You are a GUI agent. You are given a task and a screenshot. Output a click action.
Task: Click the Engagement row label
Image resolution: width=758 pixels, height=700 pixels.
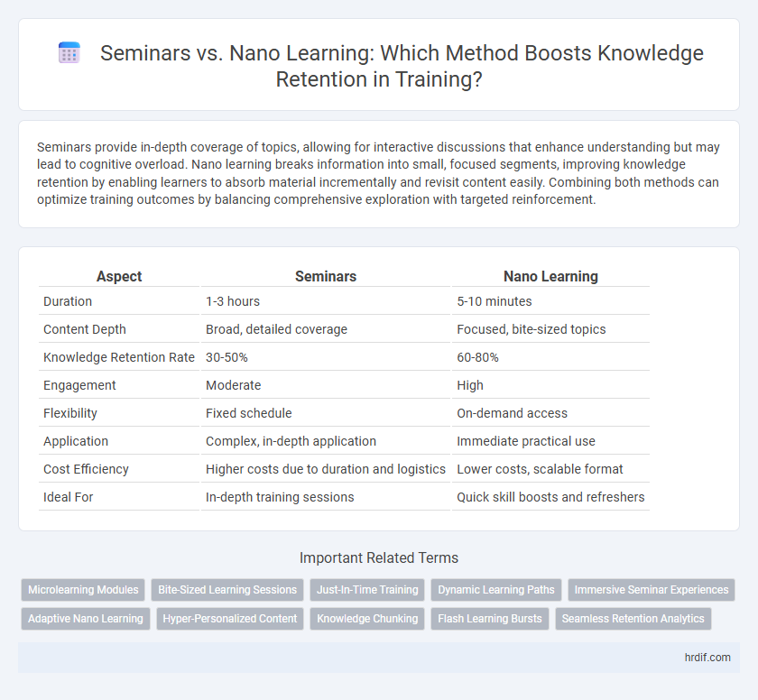pos(79,385)
